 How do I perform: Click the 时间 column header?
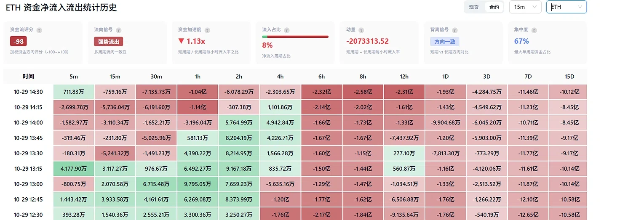pyautogui.click(x=28, y=77)
